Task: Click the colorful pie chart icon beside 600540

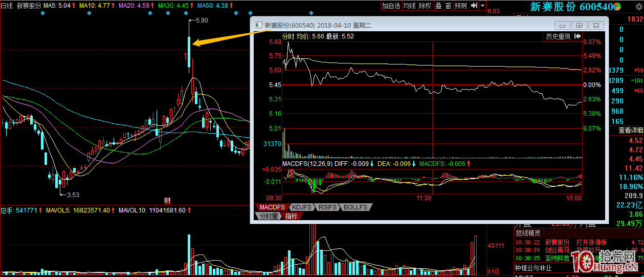Action: click(x=617, y=7)
